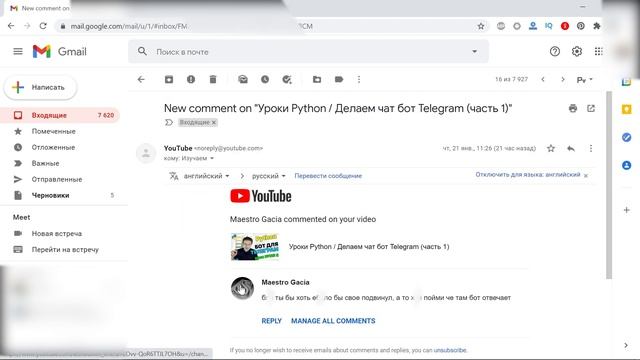Click Отключить для языка: английский

tap(528, 175)
